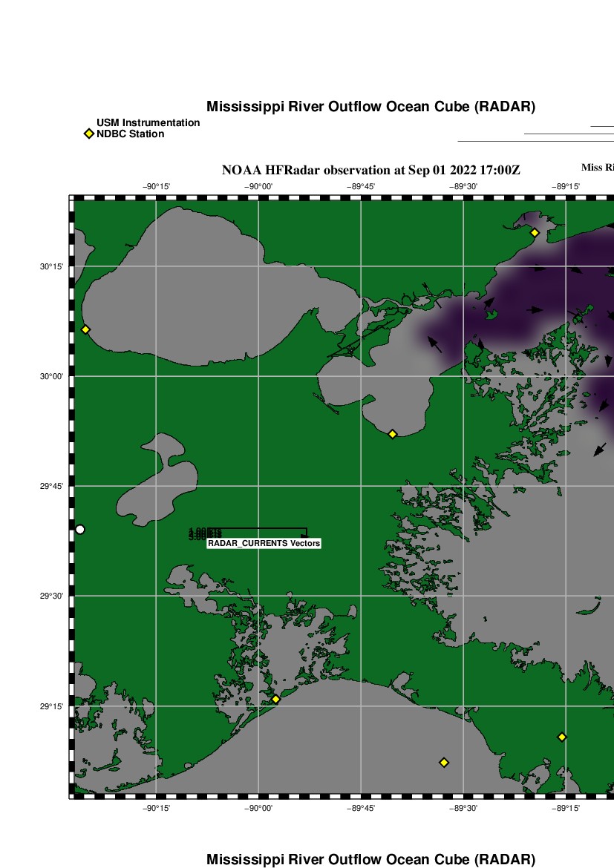
Task: Select the large northwest-pointing current vector arrow
Action: (434, 343)
